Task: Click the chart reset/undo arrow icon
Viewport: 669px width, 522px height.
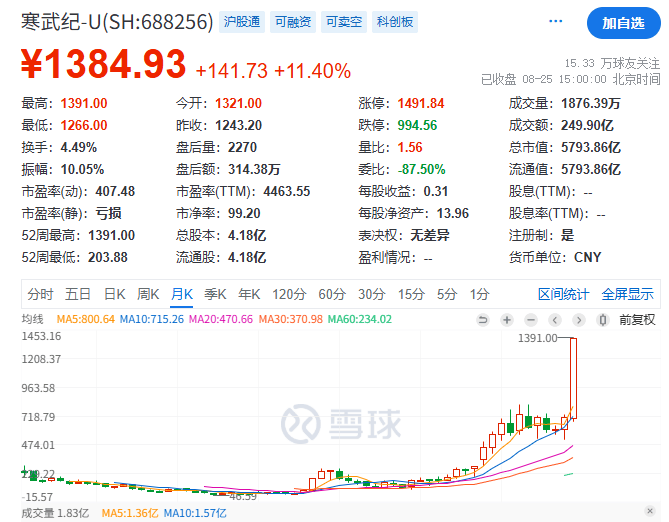Action: pos(483,320)
